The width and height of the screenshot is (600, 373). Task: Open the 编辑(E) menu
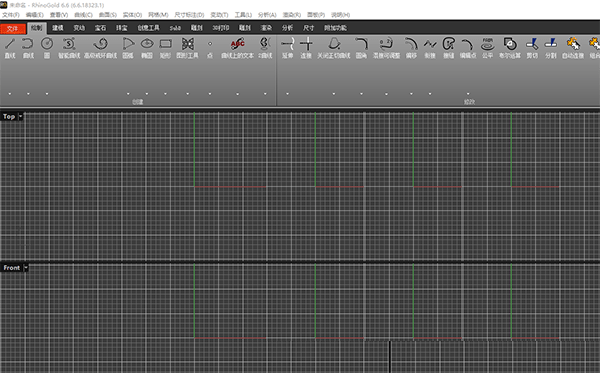(35, 15)
